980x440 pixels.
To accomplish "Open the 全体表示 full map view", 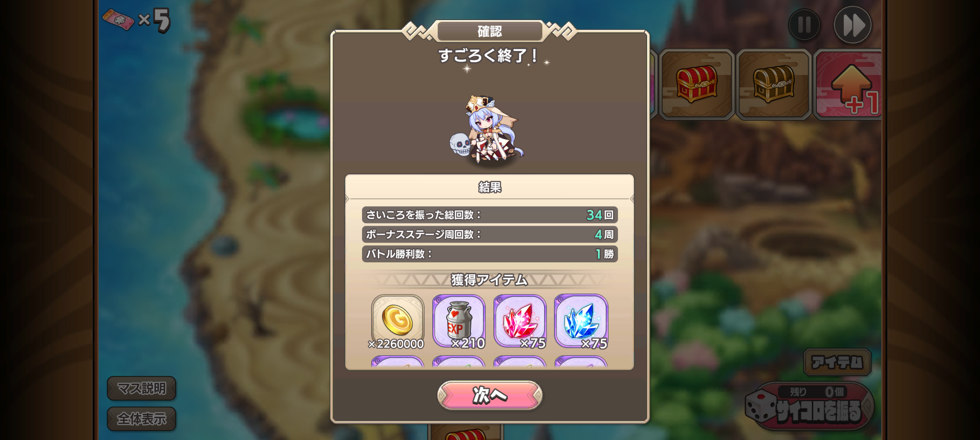I will (x=141, y=419).
